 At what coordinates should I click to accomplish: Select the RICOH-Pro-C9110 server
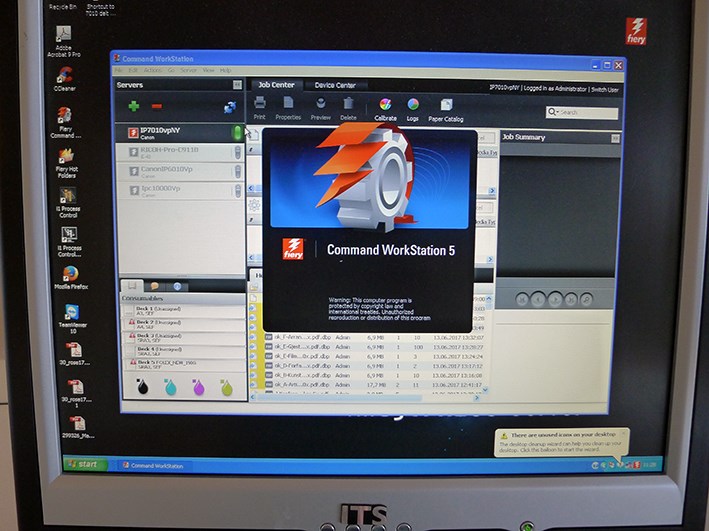(180, 152)
